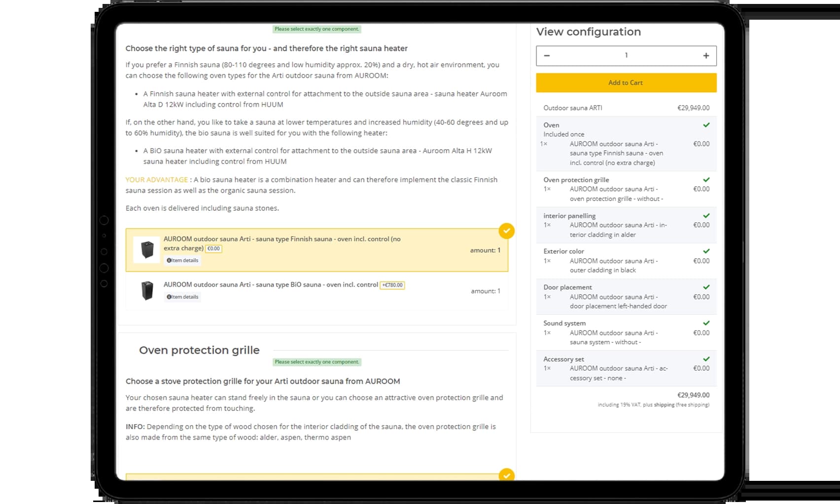Click the quantity input field showing 1

(626, 56)
